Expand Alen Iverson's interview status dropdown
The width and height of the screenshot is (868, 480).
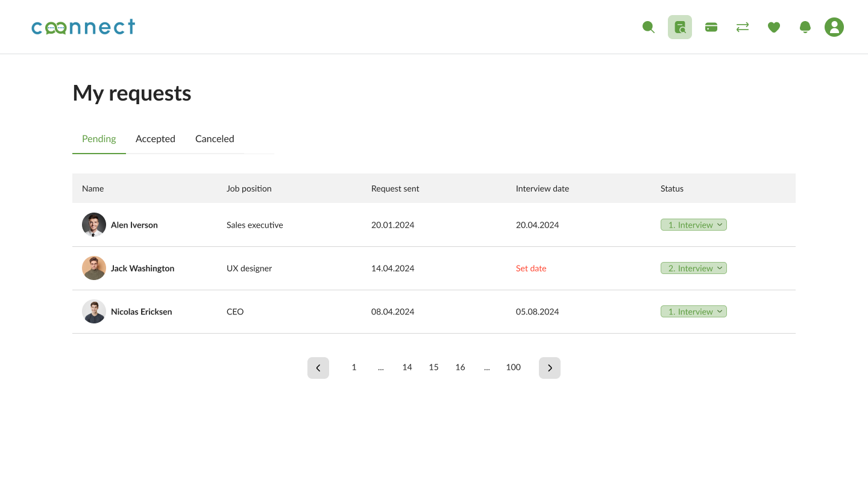(x=694, y=225)
